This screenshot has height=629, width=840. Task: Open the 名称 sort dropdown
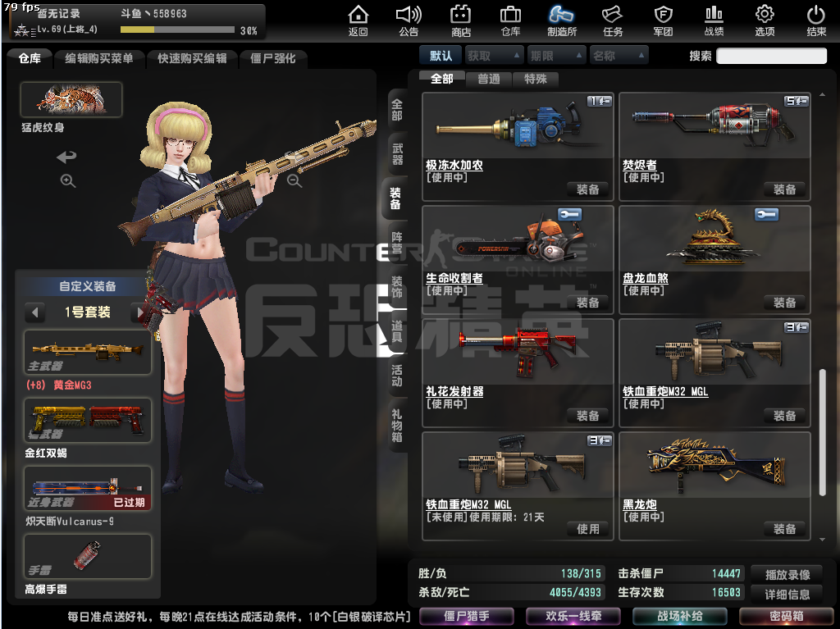click(x=619, y=56)
